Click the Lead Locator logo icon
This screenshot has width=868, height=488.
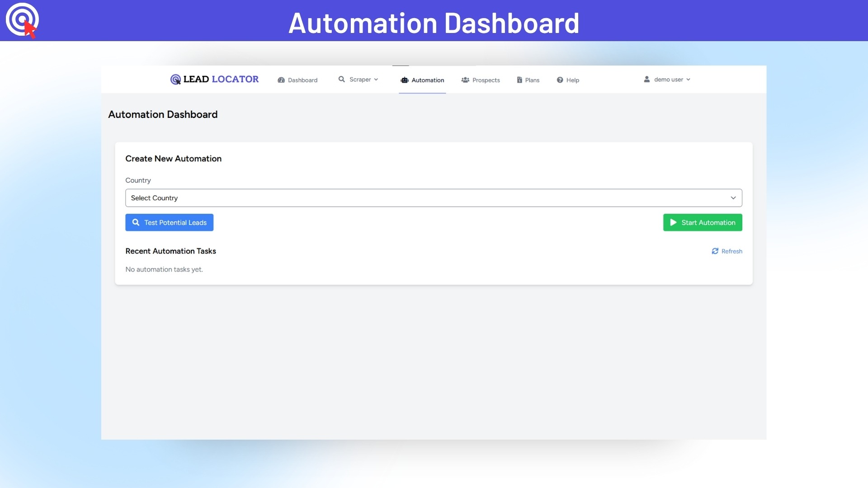point(175,80)
